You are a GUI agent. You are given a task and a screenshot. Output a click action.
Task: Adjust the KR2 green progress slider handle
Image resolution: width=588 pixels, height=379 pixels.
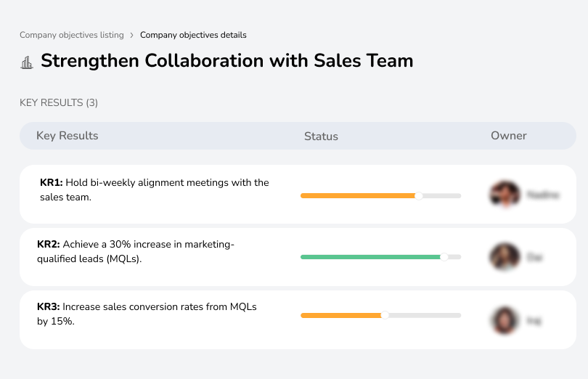444,257
